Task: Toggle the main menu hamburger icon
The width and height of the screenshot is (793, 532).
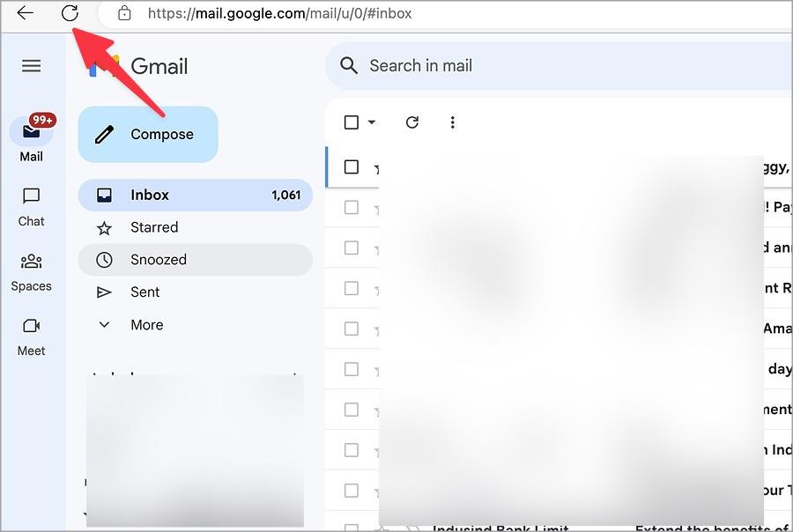Action: pyautogui.click(x=32, y=66)
